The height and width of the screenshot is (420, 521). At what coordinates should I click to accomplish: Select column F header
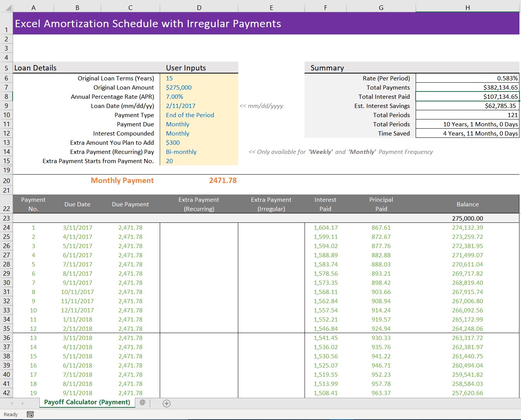pyautogui.click(x=325, y=7)
